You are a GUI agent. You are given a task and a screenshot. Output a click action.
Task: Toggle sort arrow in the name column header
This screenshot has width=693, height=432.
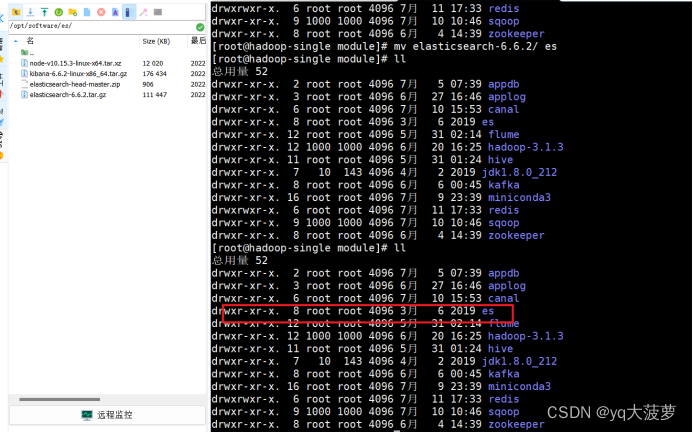[16, 41]
